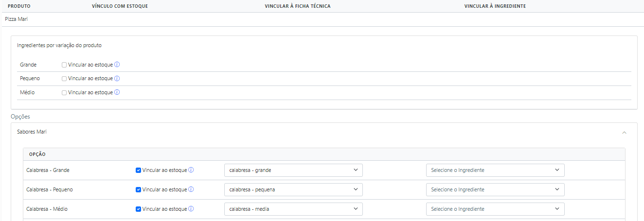
Task: Uncheck stock link for Calabresa - Médio
Action: click(138, 209)
